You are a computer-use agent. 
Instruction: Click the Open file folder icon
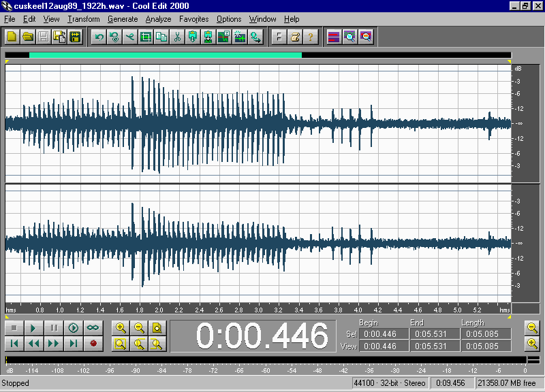[27, 37]
